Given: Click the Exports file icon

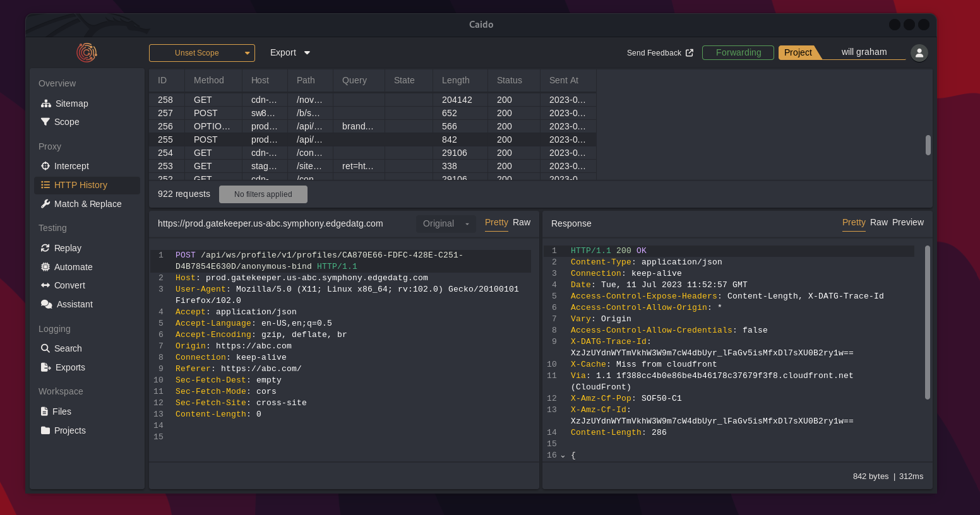Looking at the screenshot, I should [x=46, y=367].
